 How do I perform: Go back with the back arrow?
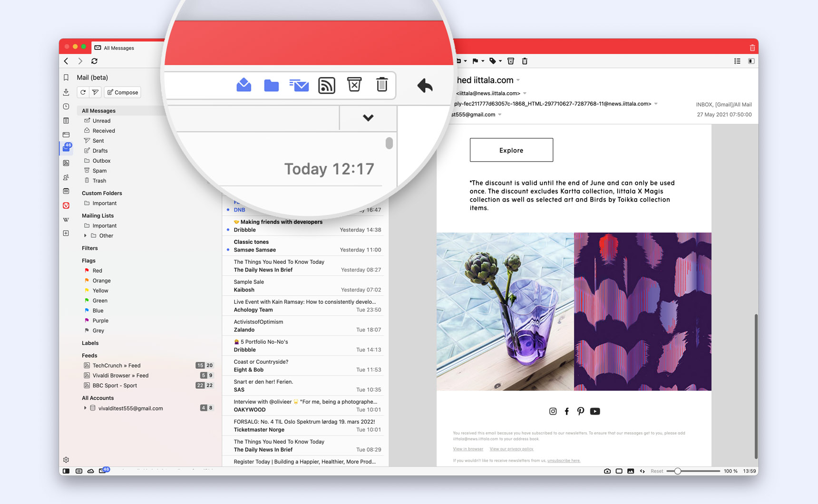(x=67, y=61)
